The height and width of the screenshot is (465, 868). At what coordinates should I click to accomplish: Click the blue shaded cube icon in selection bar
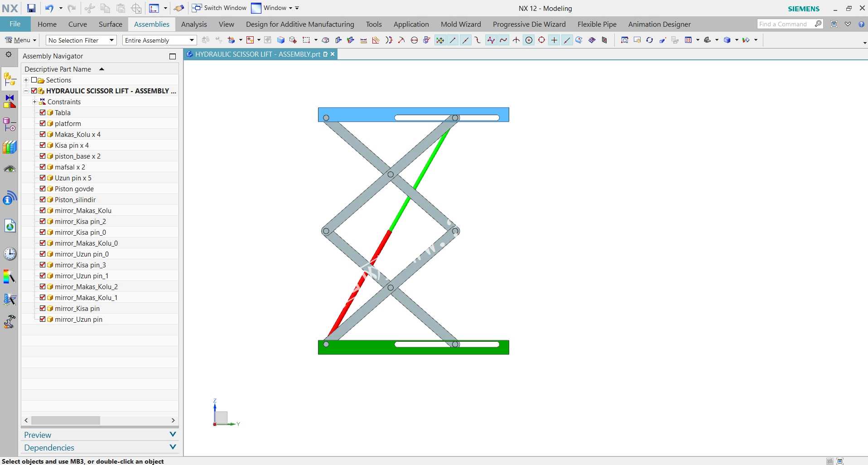(x=280, y=40)
